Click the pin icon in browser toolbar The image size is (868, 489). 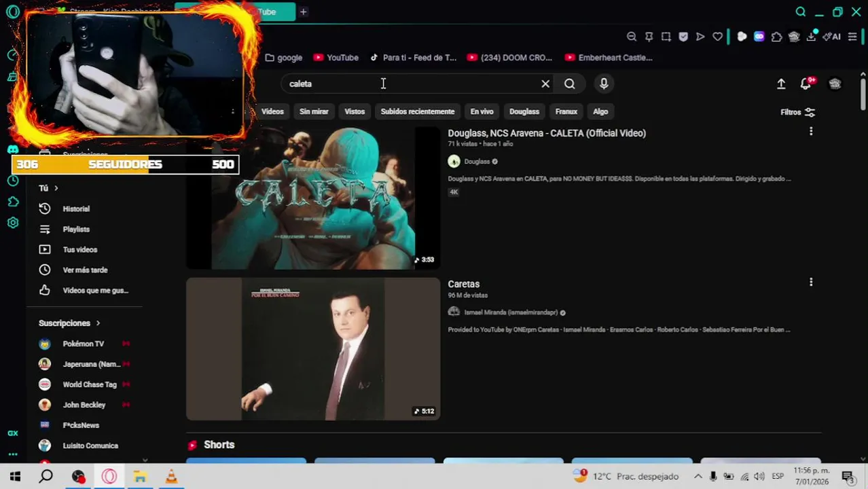[649, 37]
